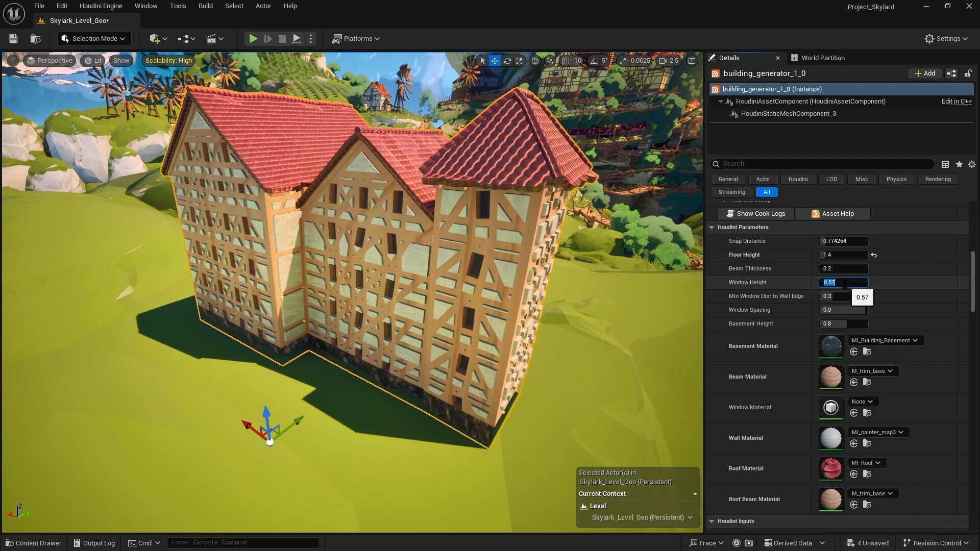Select the Scale tool in the viewport toolbar
The image size is (980, 551).
coord(520,60)
